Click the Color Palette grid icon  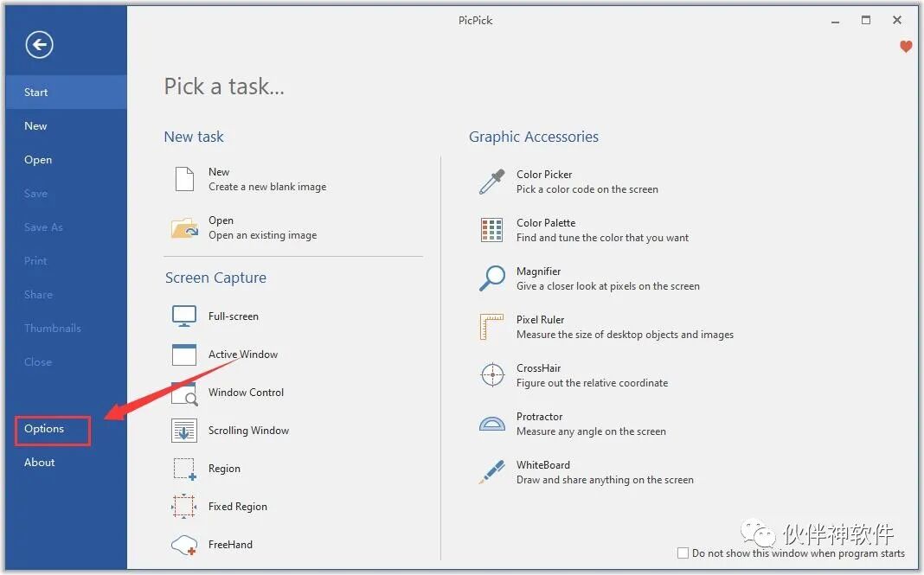click(x=492, y=230)
